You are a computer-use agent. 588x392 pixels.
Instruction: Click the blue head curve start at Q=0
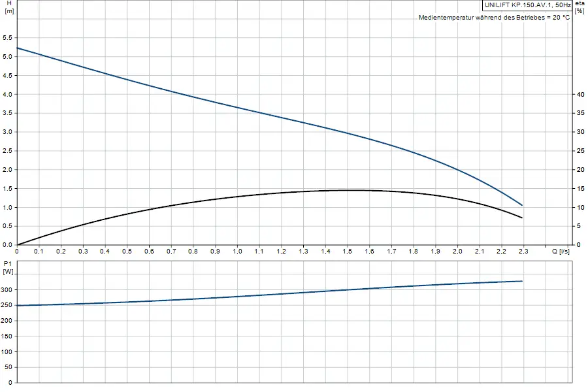pos(17,48)
